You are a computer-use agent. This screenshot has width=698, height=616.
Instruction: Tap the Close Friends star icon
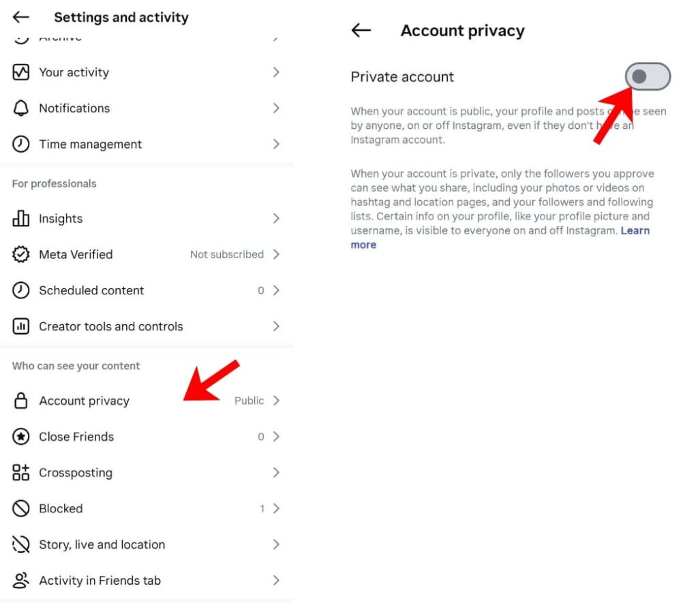tap(21, 437)
